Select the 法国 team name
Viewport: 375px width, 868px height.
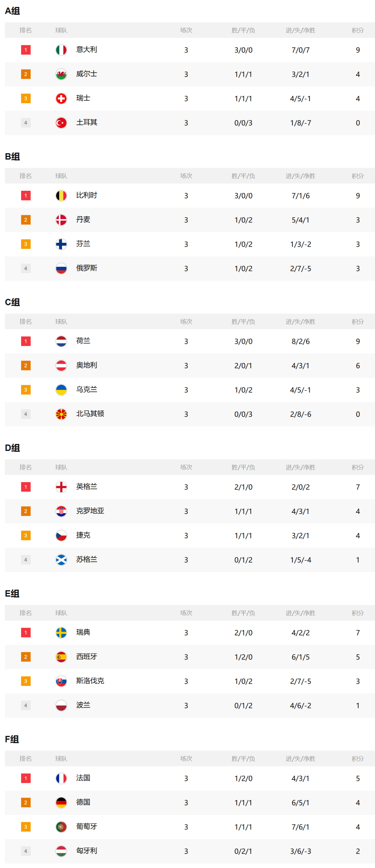coord(83,778)
